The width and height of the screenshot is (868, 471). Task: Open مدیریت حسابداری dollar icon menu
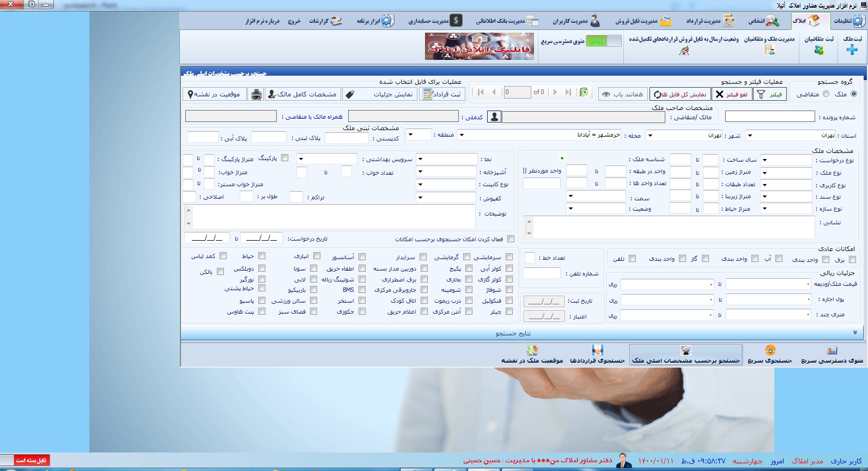click(456, 21)
